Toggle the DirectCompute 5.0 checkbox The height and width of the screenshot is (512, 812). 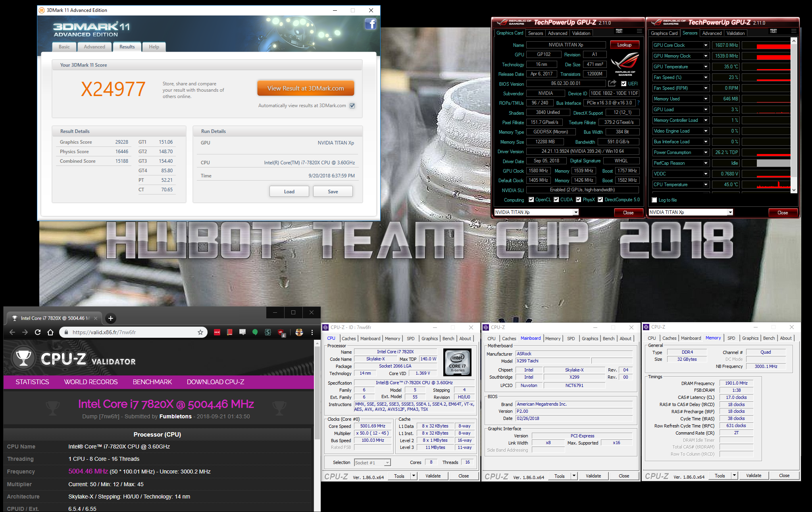pyautogui.click(x=600, y=200)
